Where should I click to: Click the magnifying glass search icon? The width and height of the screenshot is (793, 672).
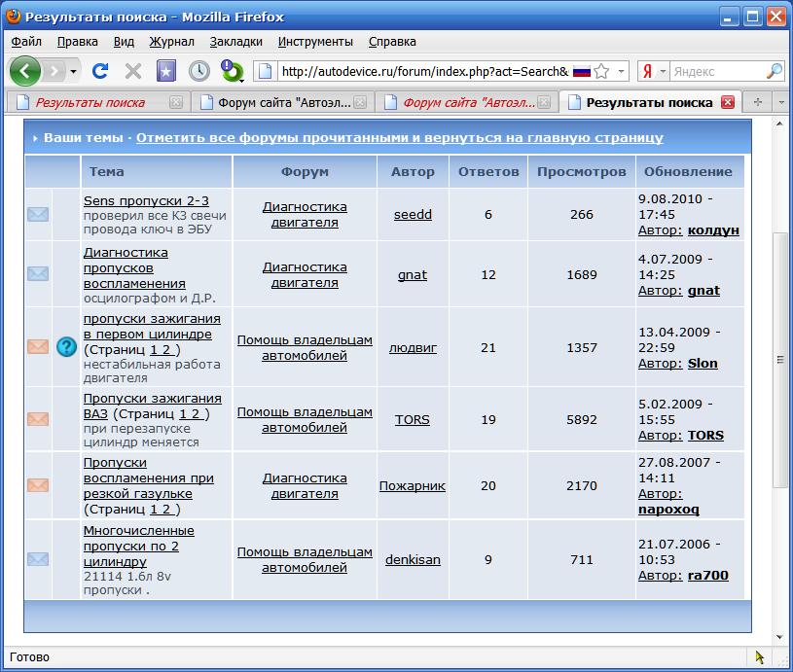[x=774, y=71]
